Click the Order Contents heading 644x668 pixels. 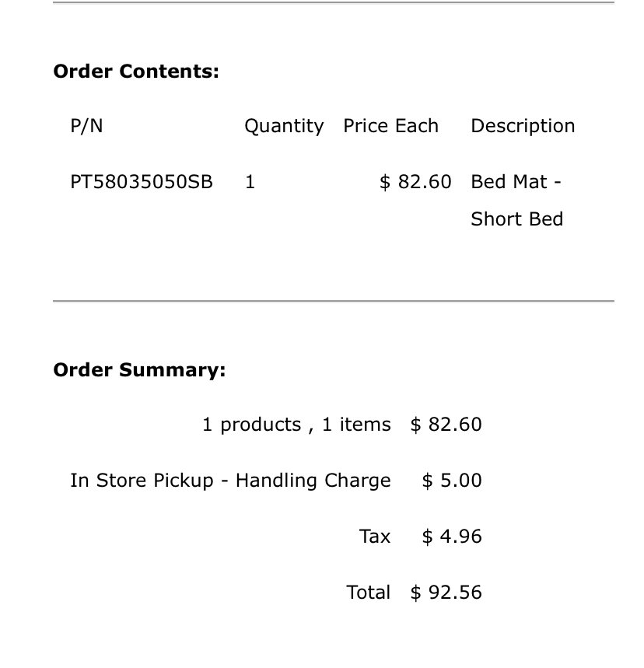coord(136,71)
